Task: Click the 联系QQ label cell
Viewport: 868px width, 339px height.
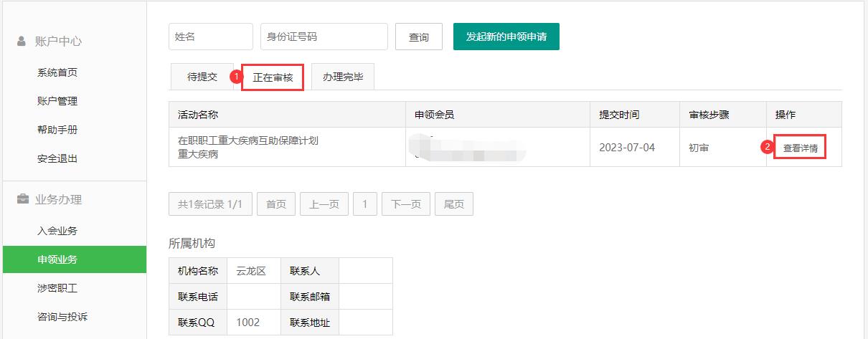Action: (x=197, y=323)
